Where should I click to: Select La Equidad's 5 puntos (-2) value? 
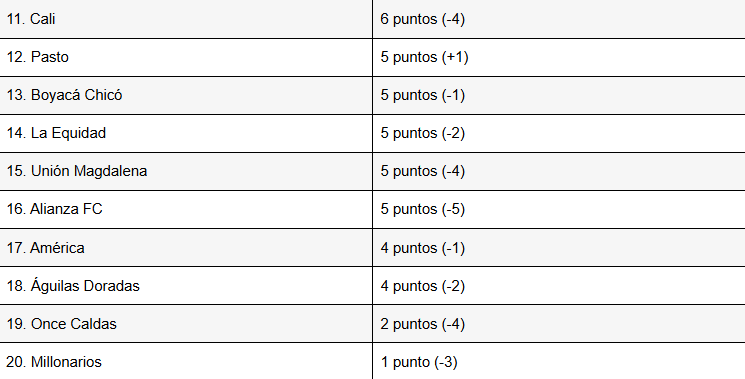tap(422, 133)
